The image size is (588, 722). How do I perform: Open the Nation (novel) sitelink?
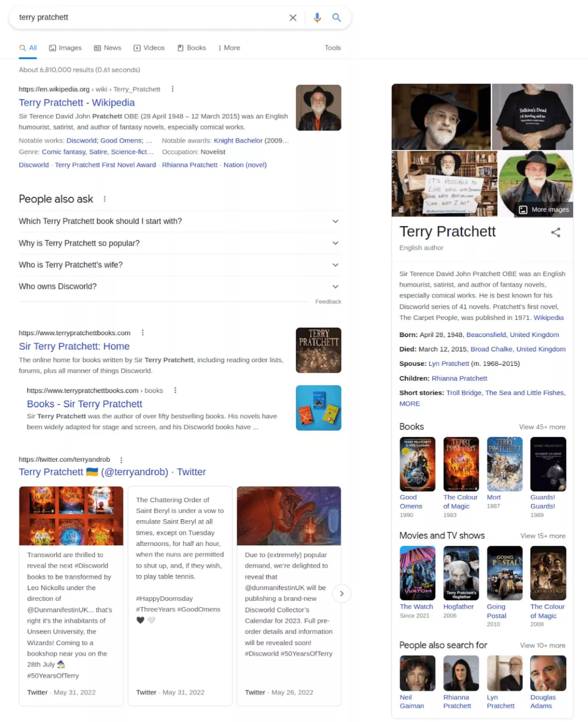pos(245,165)
